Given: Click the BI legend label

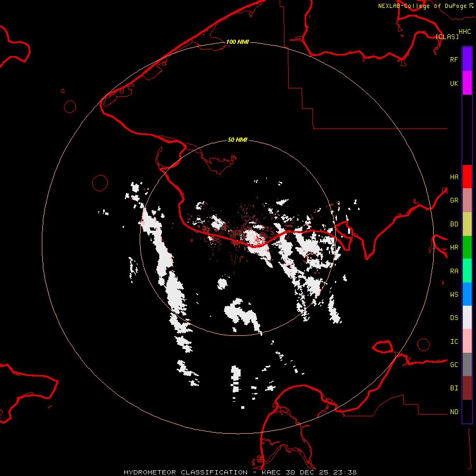Looking at the screenshot, I should point(454,388).
